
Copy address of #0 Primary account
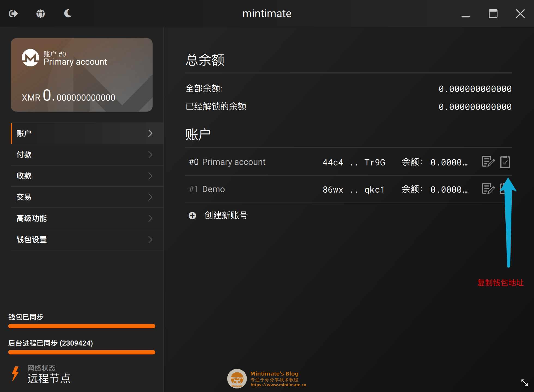pos(505,162)
